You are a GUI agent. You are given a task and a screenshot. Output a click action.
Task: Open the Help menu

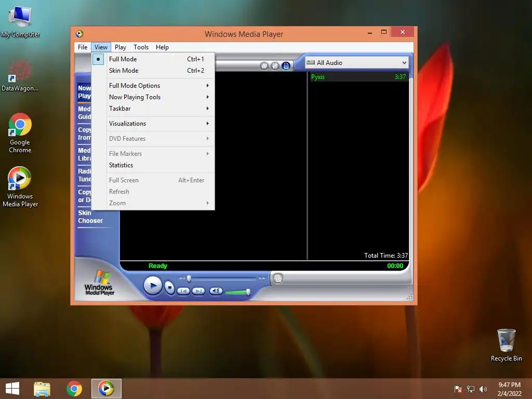[162, 47]
